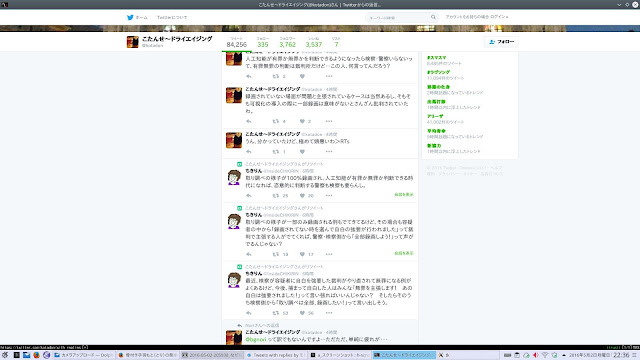Click profile avatar beside こたんせ〜ドライエイジング header name
This screenshot has width=640, height=360.
[x=133, y=42]
